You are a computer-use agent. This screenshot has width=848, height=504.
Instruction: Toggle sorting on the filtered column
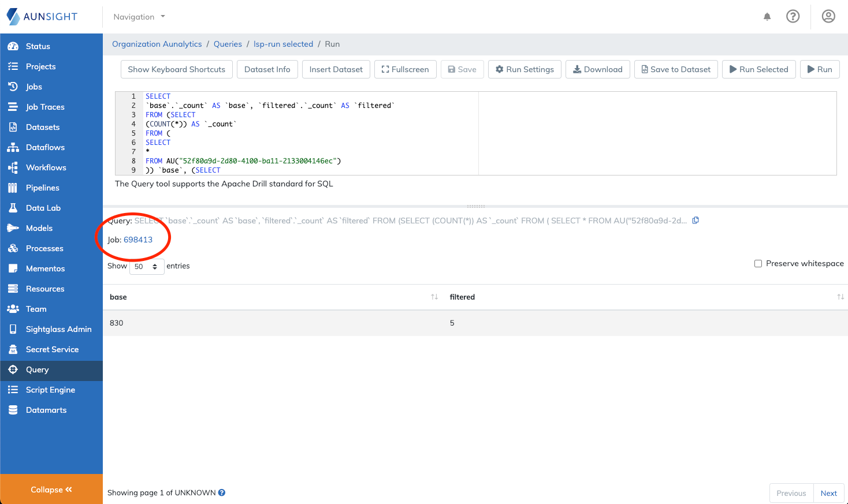840,296
